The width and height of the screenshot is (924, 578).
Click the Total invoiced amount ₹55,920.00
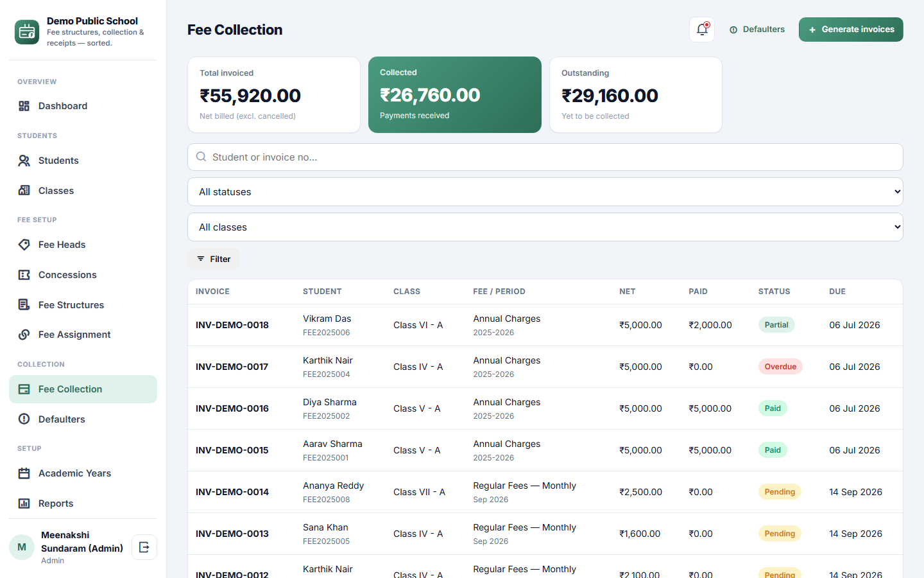pos(250,96)
